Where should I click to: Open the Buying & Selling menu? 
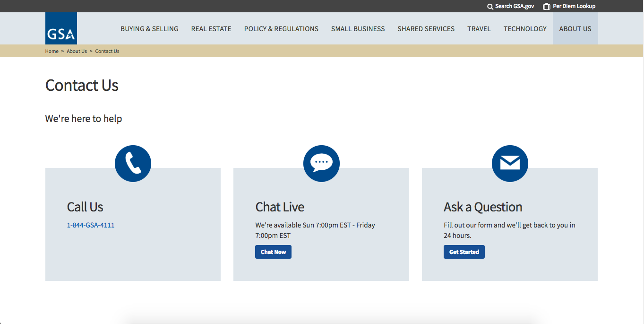(x=149, y=29)
